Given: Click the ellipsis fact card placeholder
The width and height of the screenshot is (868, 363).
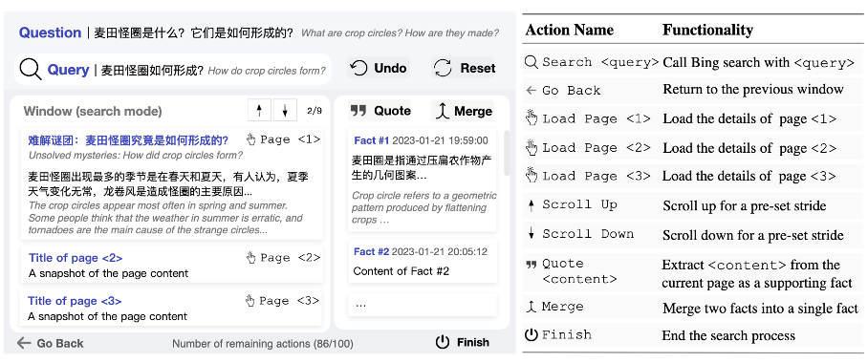Looking at the screenshot, I should tap(423, 305).
